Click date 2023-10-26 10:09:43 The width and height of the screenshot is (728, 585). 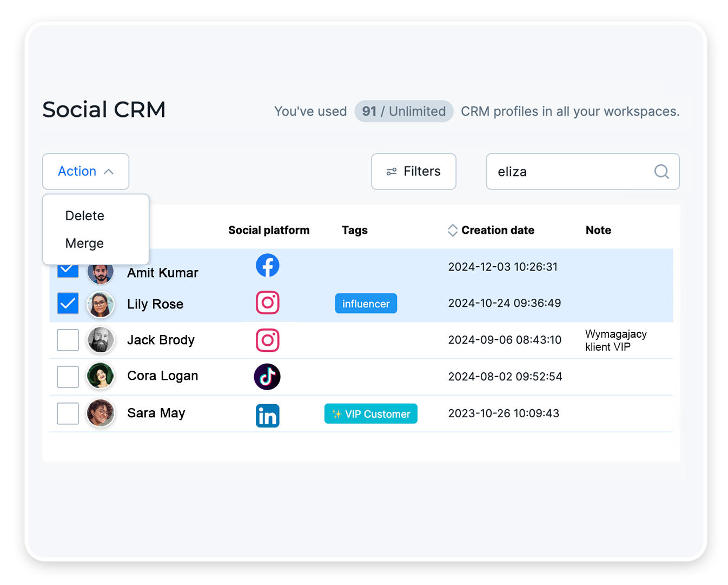click(x=504, y=413)
